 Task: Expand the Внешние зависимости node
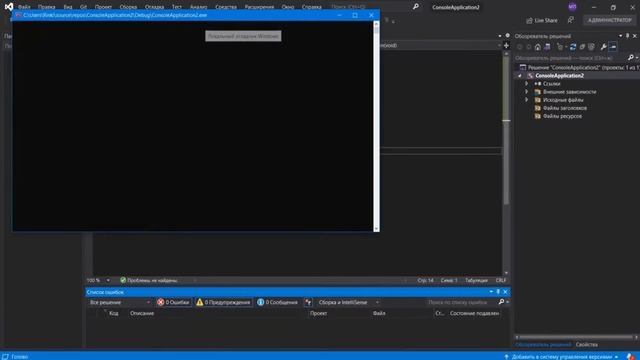[x=527, y=92]
